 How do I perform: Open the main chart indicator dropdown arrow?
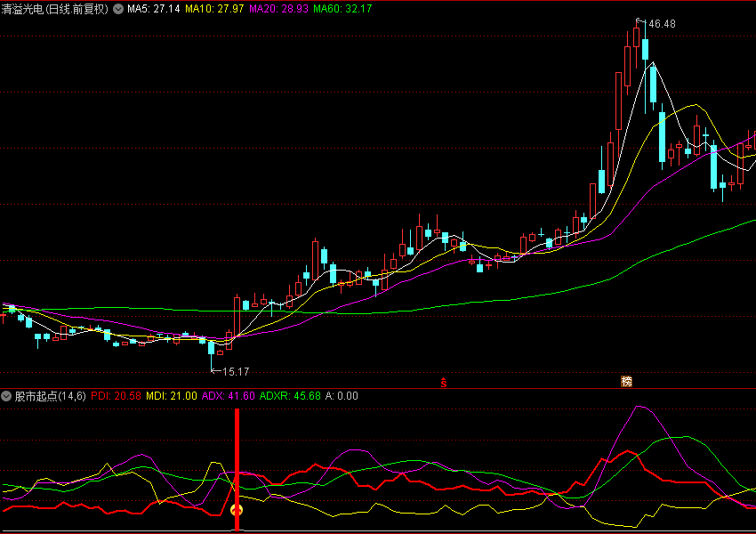point(118,9)
